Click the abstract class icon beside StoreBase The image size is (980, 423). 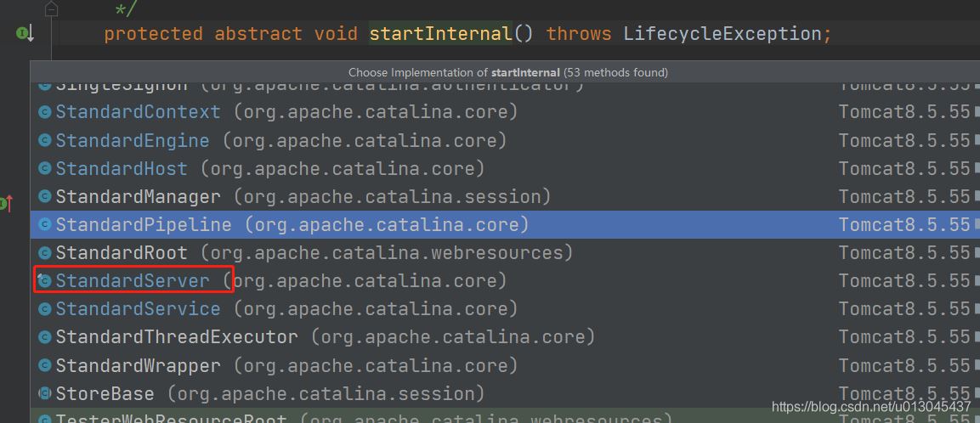(45, 393)
